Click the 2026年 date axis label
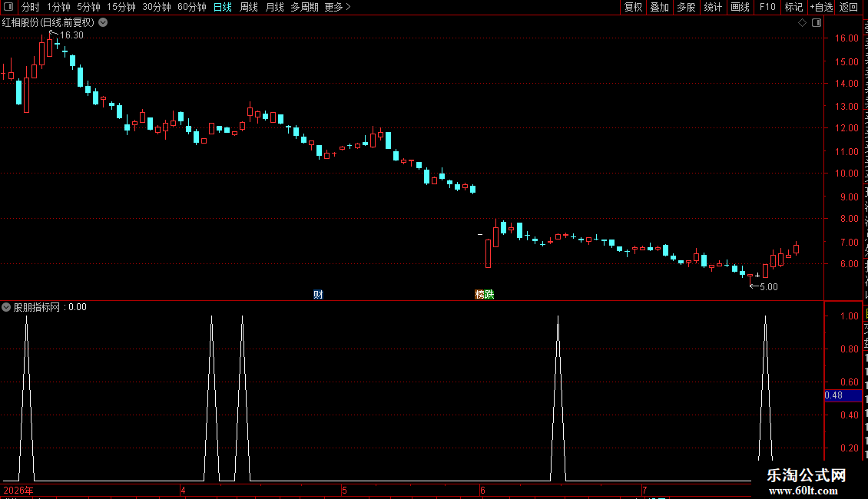868x499 pixels. [x=18, y=490]
